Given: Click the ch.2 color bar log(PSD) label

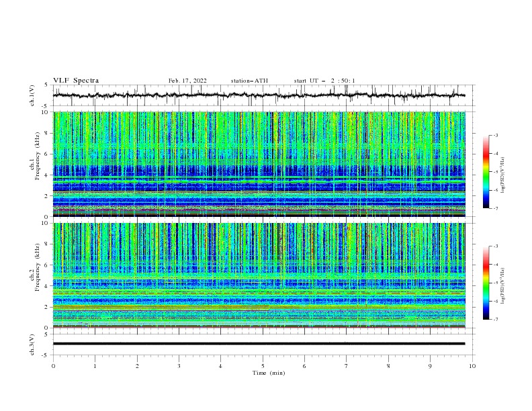Looking at the screenshot, I should 503,286.
